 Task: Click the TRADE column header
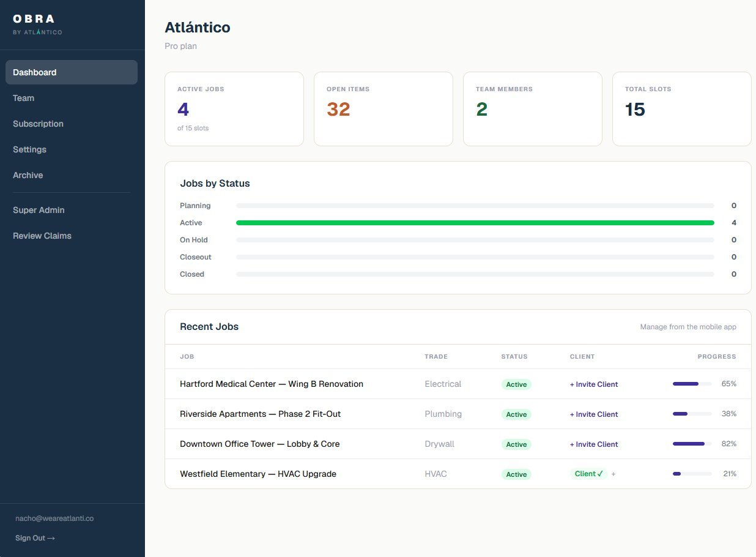(x=436, y=356)
